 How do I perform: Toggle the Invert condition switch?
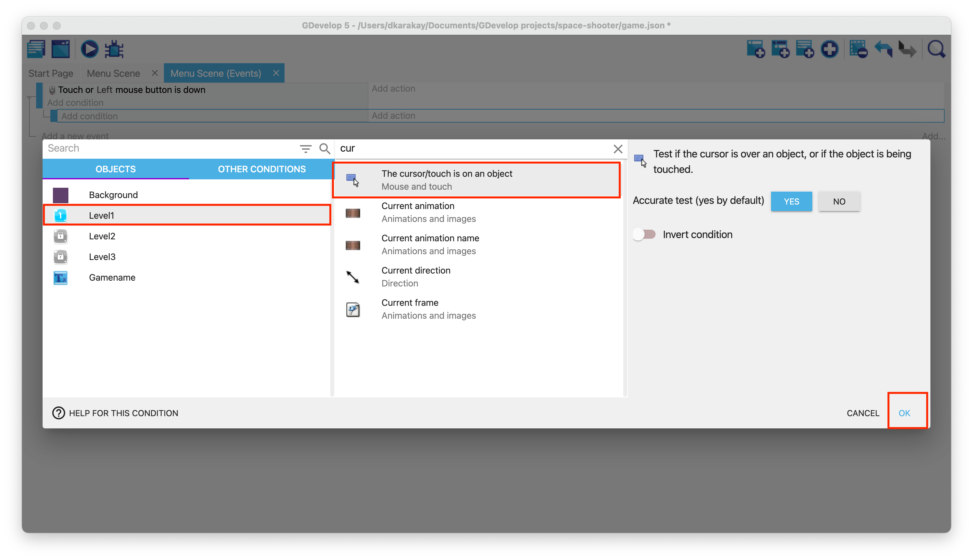pyautogui.click(x=645, y=234)
